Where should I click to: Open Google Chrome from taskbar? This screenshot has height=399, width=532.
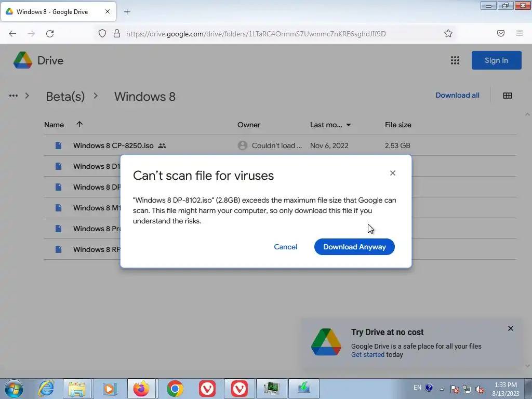click(x=175, y=389)
